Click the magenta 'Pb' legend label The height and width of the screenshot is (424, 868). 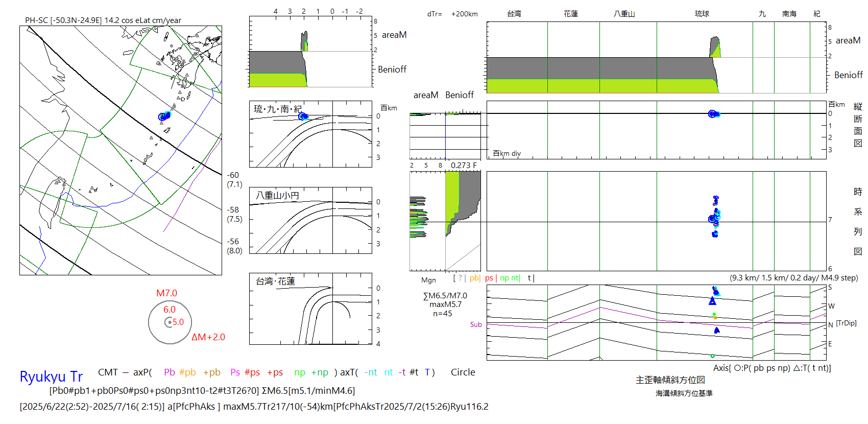(169, 372)
